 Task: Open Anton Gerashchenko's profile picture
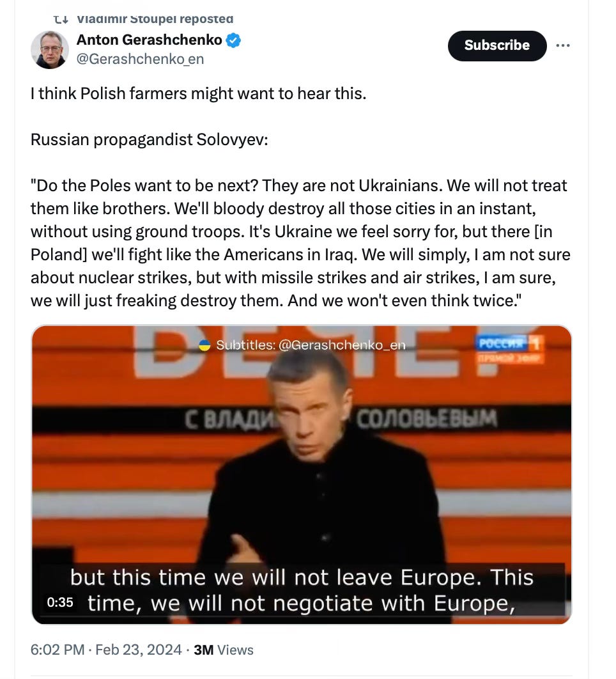pos(50,49)
